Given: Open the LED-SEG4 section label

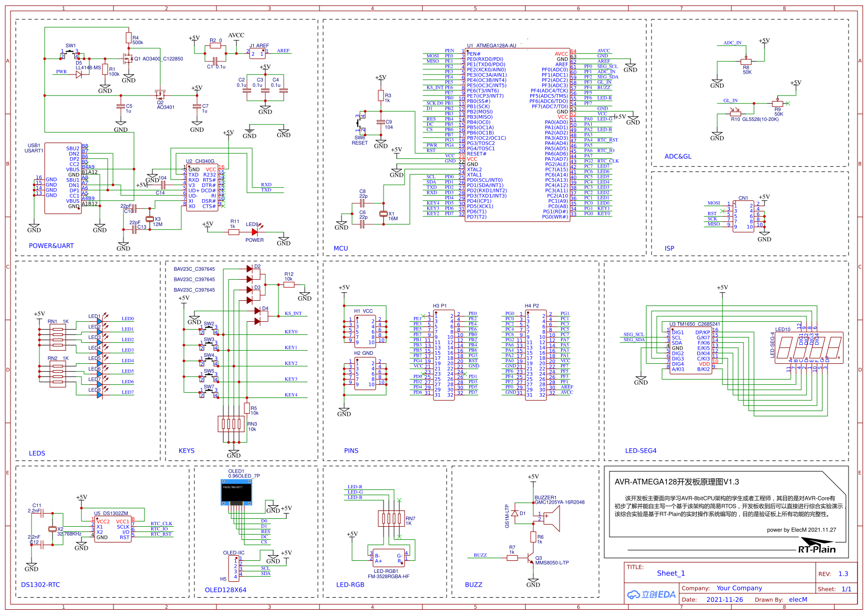Looking at the screenshot, I should coord(640,450).
